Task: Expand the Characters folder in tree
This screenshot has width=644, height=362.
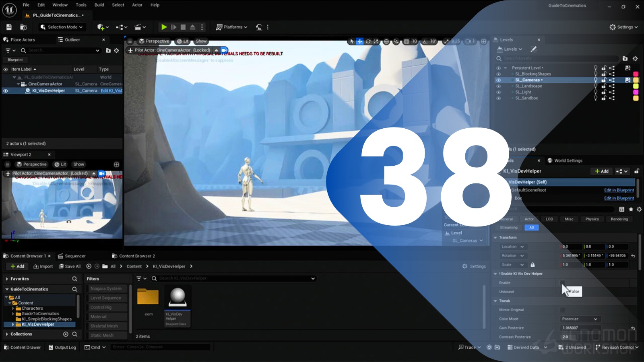Action: (x=13, y=309)
